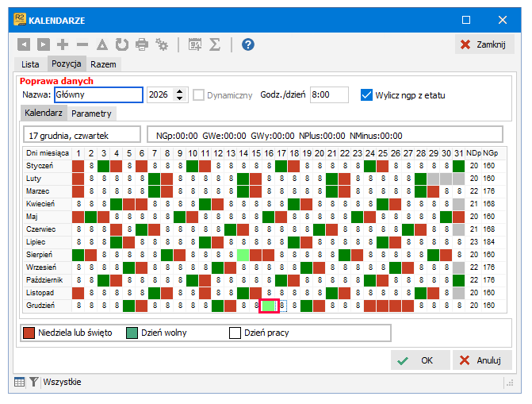The image size is (532, 404).
Task: Select the Sierpień 14 light green cell
Action: click(243, 255)
